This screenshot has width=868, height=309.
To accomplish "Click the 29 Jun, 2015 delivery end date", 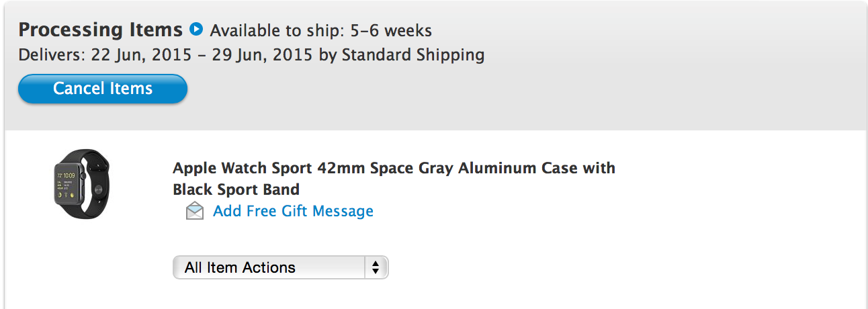I will pyautogui.click(x=262, y=55).
